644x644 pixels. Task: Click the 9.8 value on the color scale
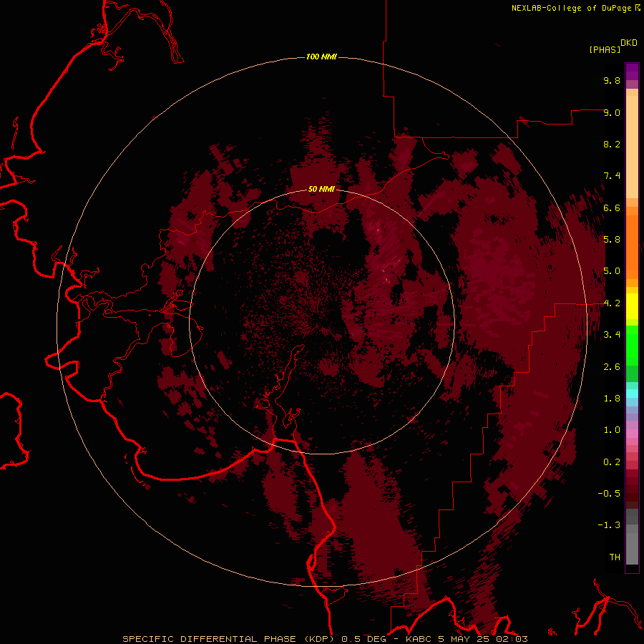click(x=612, y=80)
